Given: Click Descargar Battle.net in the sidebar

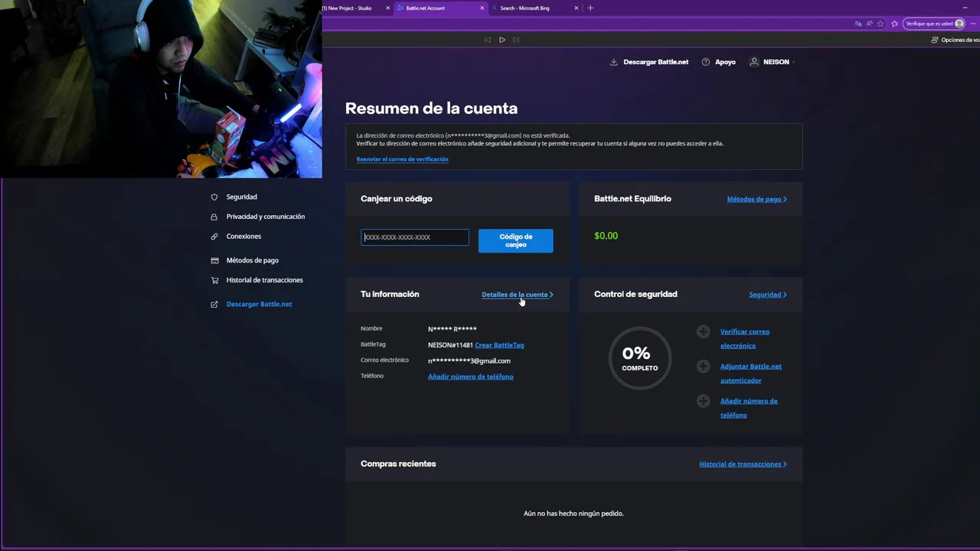Looking at the screenshot, I should (259, 304).
